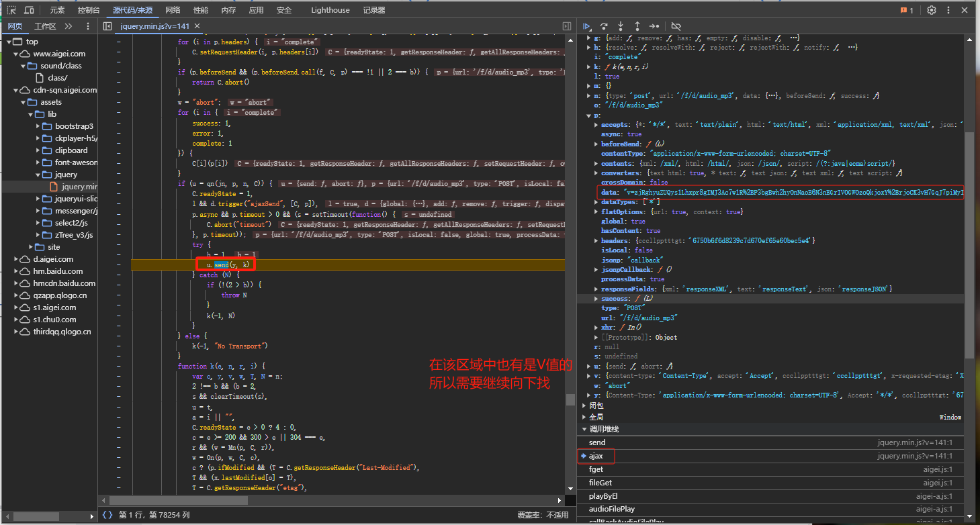The width and height of the screenshot is (980, 525).
Task: Open the 应用 tab
Action: 256,10
